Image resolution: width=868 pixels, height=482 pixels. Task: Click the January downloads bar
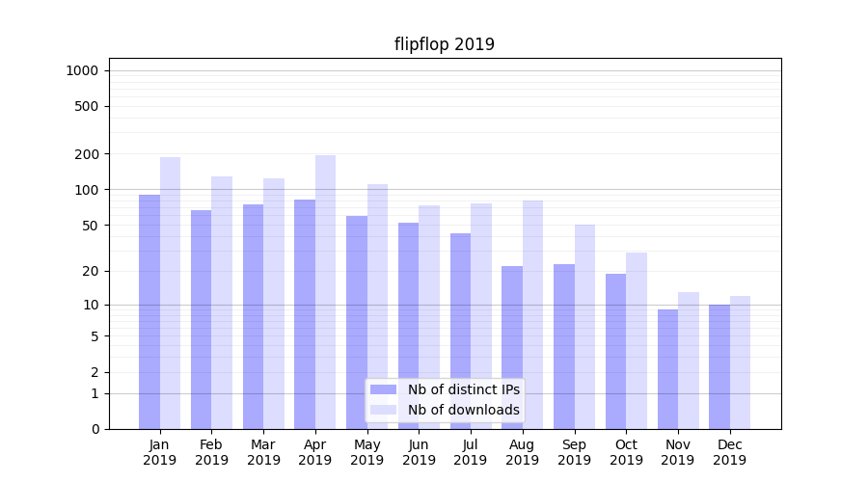(170, 293)
